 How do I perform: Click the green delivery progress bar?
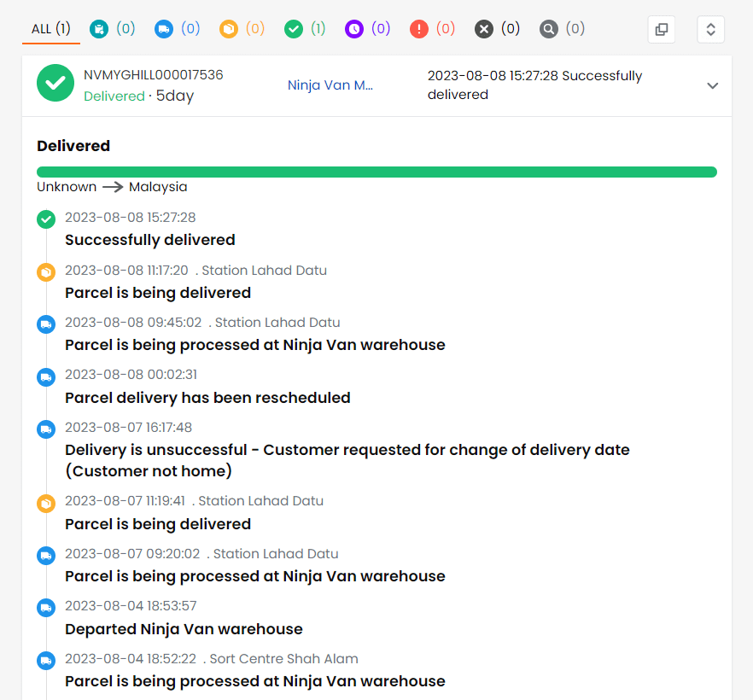pyautogui.click(x=376, y=172)
